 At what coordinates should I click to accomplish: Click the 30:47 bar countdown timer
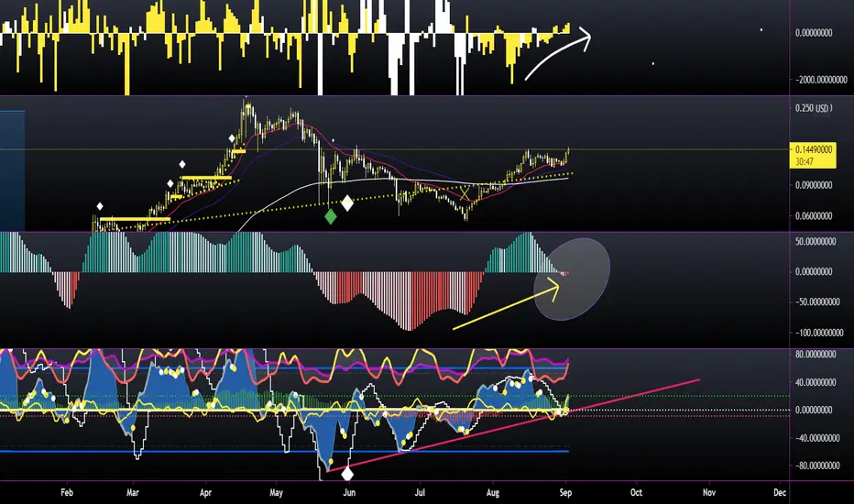[805, 162]
